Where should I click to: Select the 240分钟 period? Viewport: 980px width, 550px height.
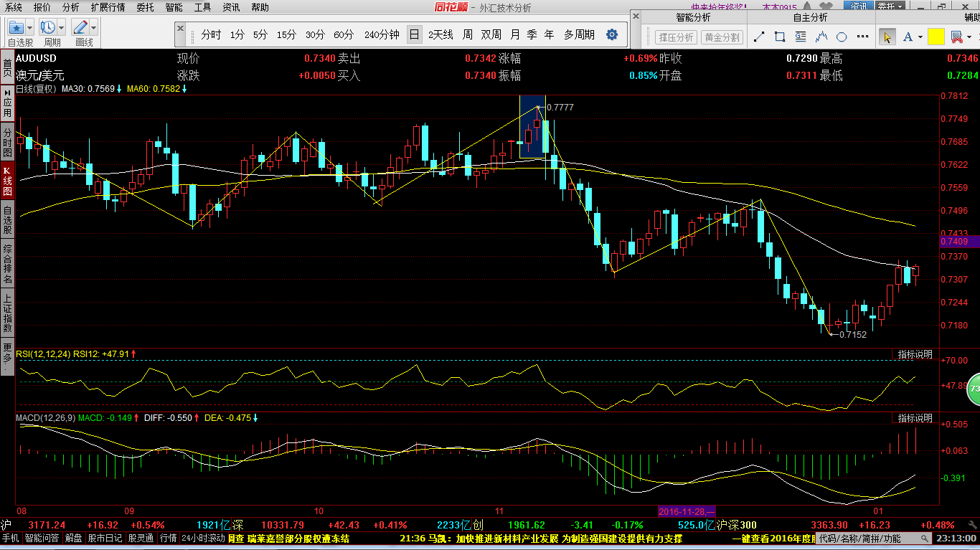(382, 34)
